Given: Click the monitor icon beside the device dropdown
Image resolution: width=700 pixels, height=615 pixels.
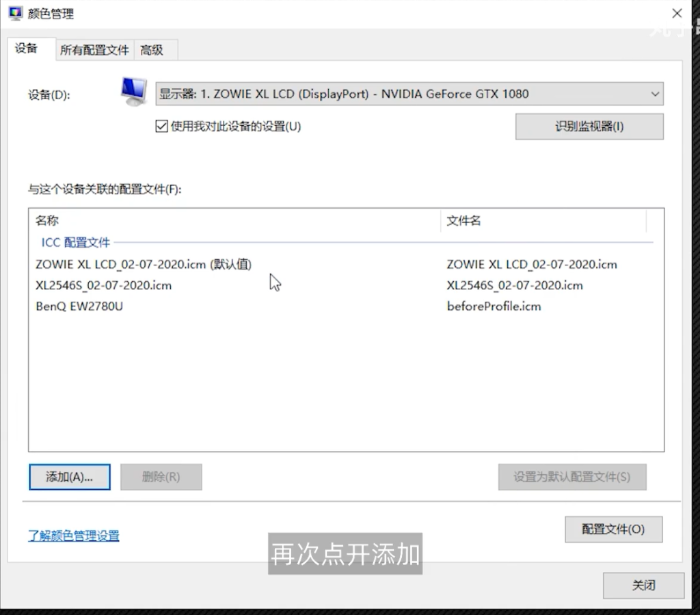Looking at the screenshot, I should pos(134,92).
